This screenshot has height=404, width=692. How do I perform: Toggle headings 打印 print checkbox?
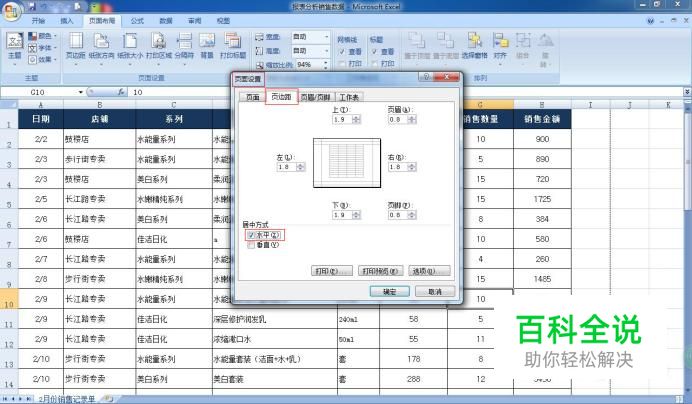(374, 64)
